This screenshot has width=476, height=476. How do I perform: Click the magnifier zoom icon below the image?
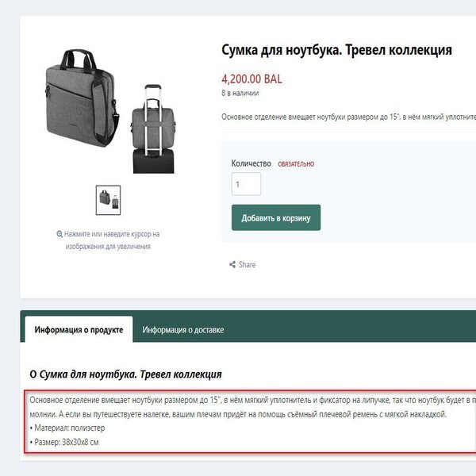pyautogui.click(x=59, y=235)
